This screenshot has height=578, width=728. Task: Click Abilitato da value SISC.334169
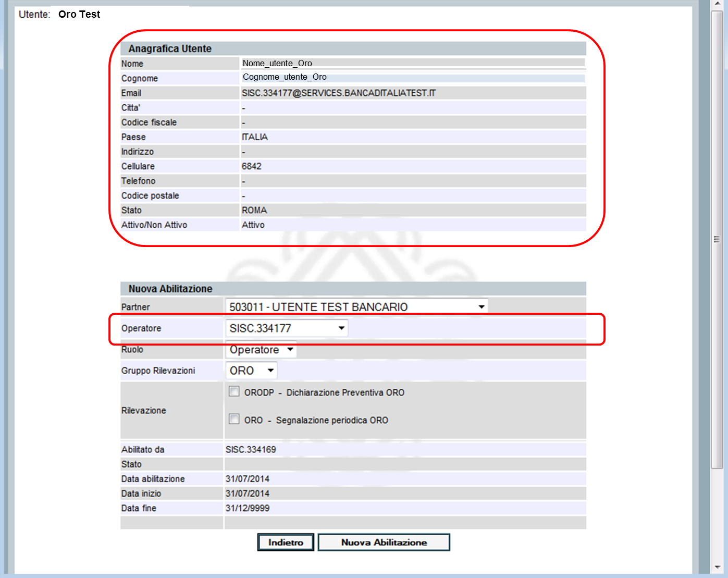[x=251, y=449]
